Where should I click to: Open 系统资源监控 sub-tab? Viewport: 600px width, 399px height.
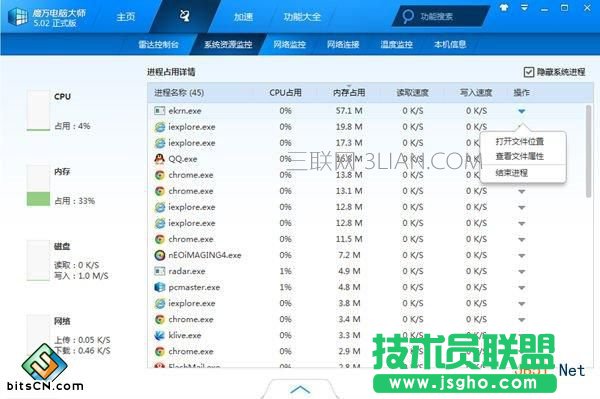click(228, 44)
